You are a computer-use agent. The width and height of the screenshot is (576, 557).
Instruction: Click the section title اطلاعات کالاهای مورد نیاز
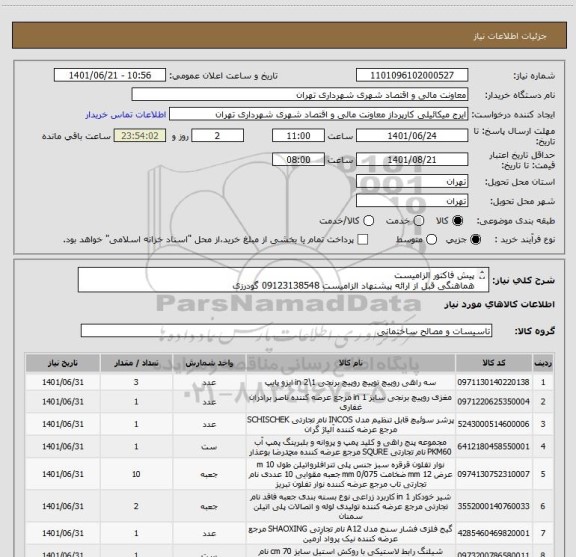[x=500, y=304]
